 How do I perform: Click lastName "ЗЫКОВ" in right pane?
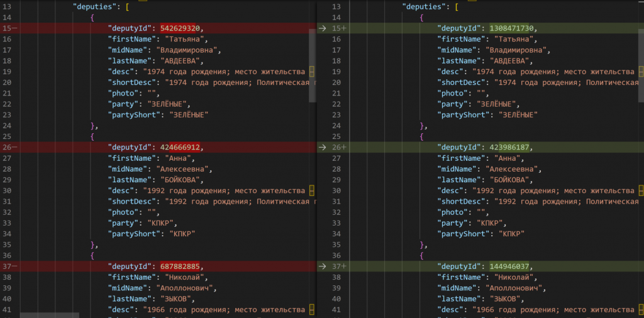pos(505,299)
